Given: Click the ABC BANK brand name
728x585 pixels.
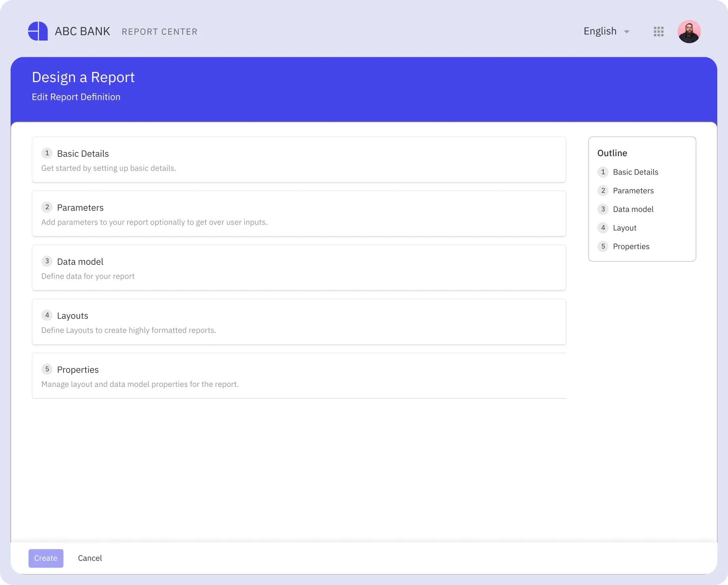Looking at the screenshot, I should tap(82, 31).
